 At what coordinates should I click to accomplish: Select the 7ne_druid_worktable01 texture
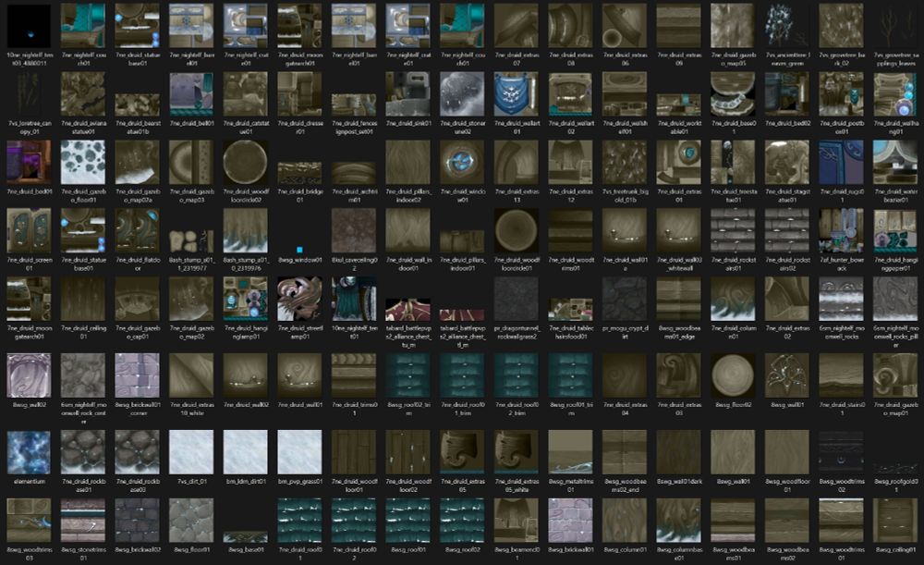click(679, 105)
